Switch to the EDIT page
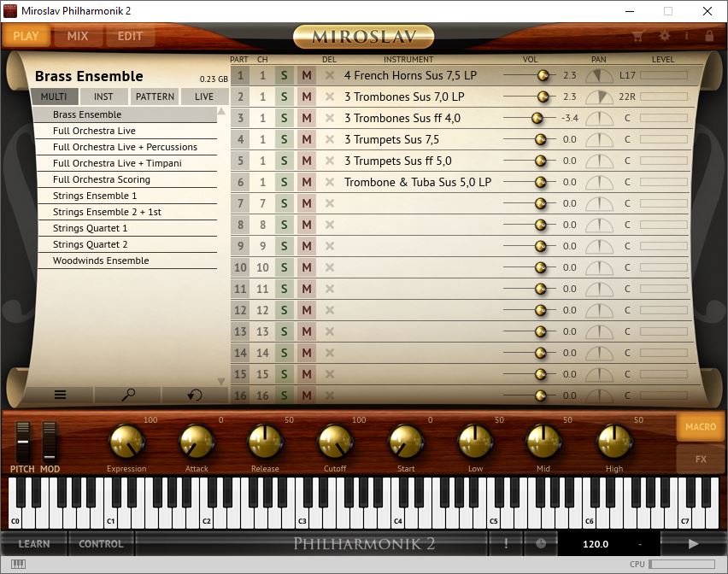Screen dimensions: 728x574 130,36
